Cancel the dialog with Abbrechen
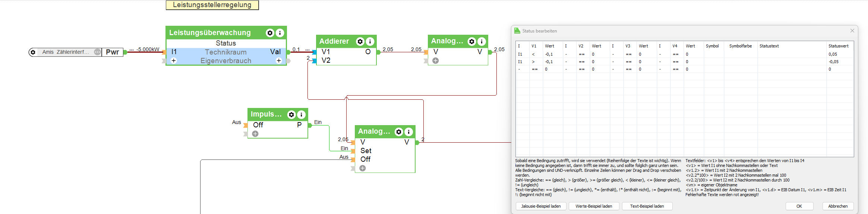Image resolution: width=868 pixels, height=214 pixels. [838, 206]
